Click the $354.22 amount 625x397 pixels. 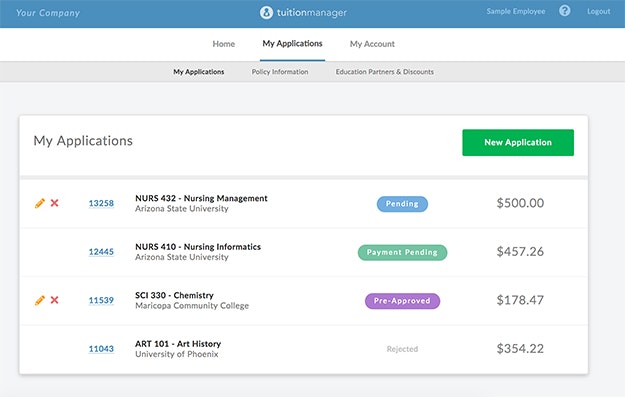click(520, 348)
